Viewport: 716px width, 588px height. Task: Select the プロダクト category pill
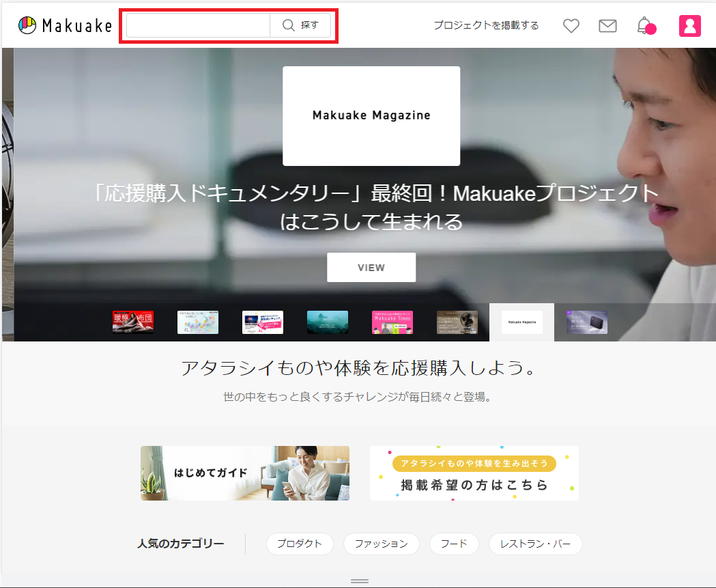[x=300, y=544]
